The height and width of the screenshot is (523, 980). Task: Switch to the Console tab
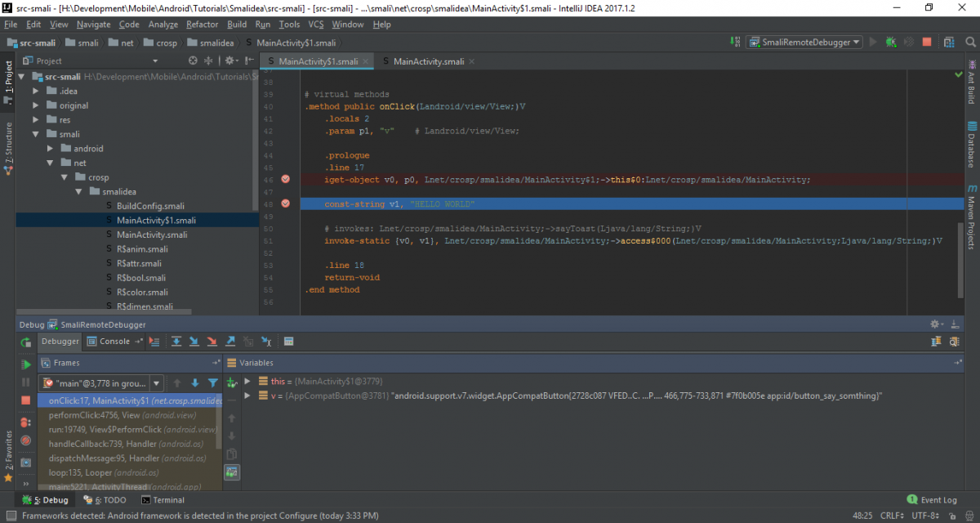click(x=114, y=342)
